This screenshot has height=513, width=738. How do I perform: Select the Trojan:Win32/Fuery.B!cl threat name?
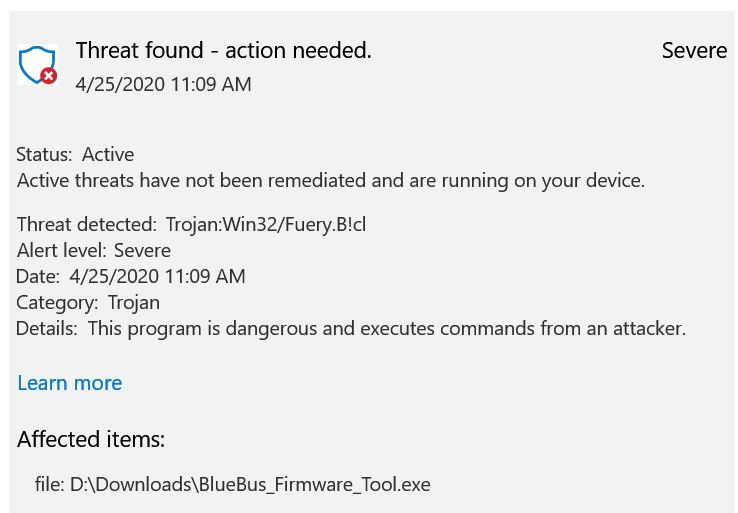[266, 224]
